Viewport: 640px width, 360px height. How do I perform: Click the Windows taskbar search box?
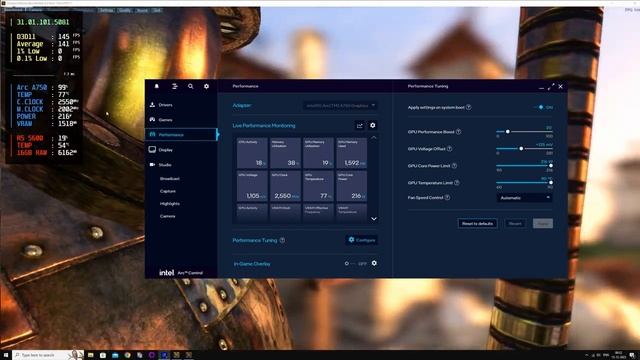tap(48, 355)
